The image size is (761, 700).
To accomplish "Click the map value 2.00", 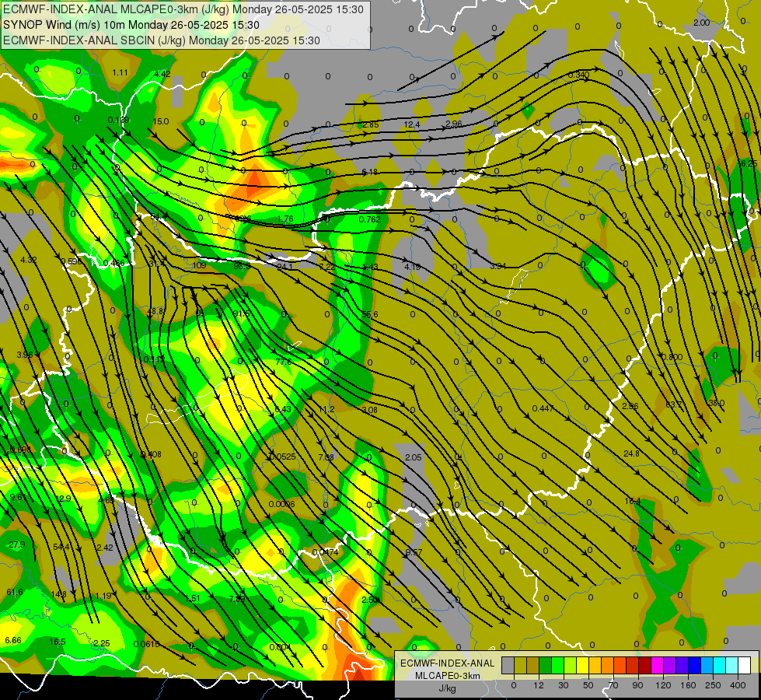I will pyautogui.click(x=701, y=23).
